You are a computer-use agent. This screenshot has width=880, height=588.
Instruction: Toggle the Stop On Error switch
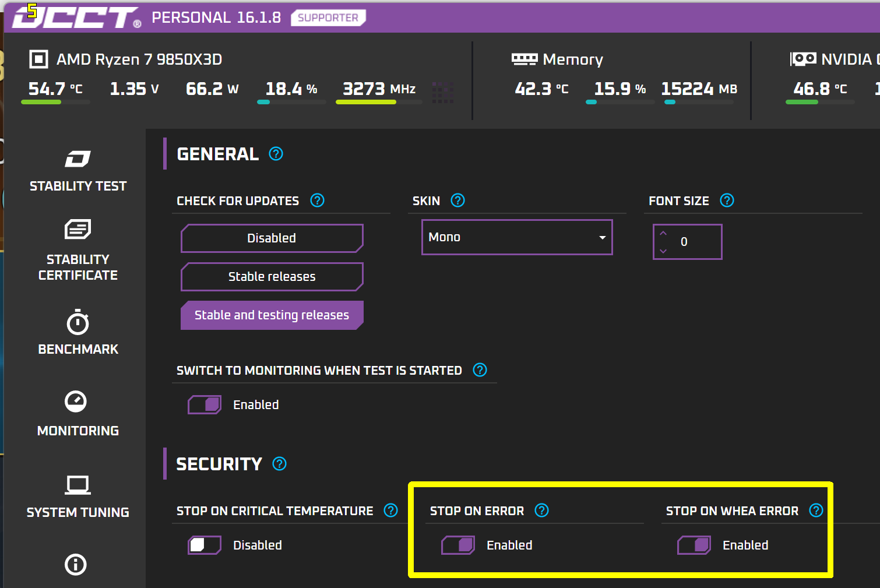(458, 545)
